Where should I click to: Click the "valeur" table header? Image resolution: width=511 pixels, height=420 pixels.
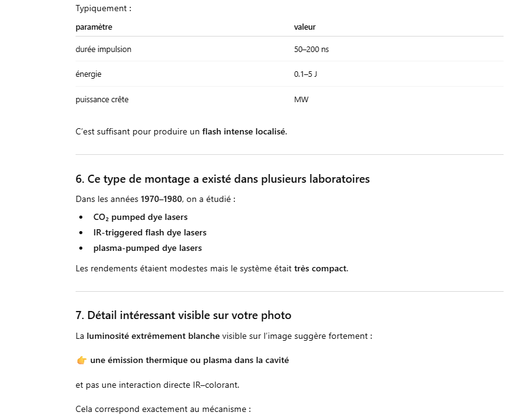pos(305,27)
